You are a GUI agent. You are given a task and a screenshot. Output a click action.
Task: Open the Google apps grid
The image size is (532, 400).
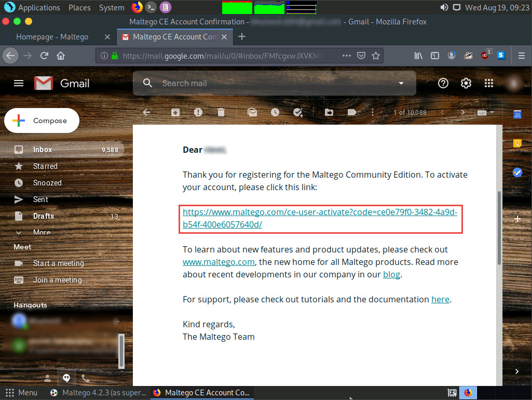(x=489, y=83)
